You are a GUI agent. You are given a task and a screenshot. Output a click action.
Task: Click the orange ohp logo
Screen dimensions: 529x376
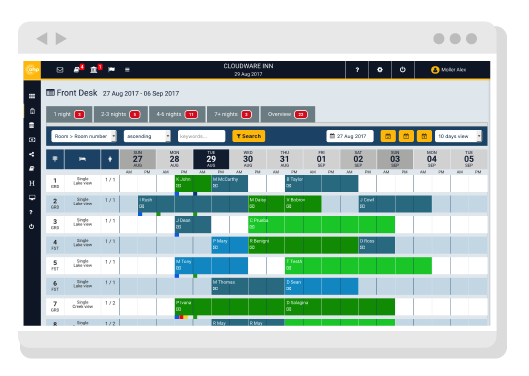click(32, 70)
